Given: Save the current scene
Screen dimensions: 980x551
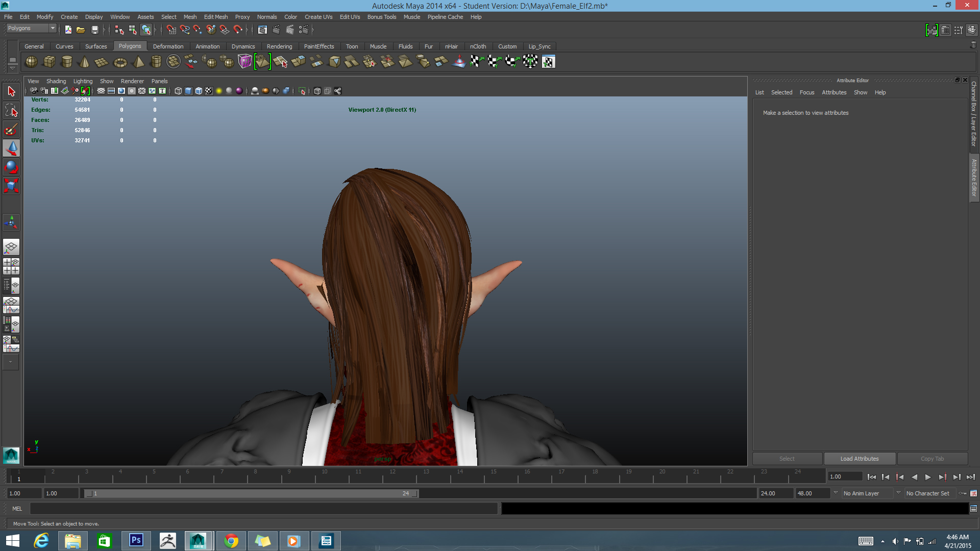Looking at the screenshot, I should point(94,30).
